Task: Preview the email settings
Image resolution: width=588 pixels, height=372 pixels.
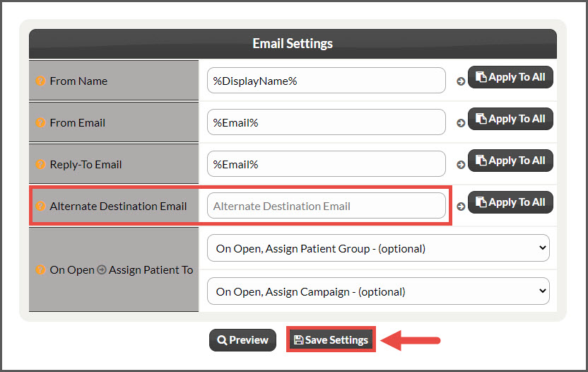Action: [x=242, y=340]
